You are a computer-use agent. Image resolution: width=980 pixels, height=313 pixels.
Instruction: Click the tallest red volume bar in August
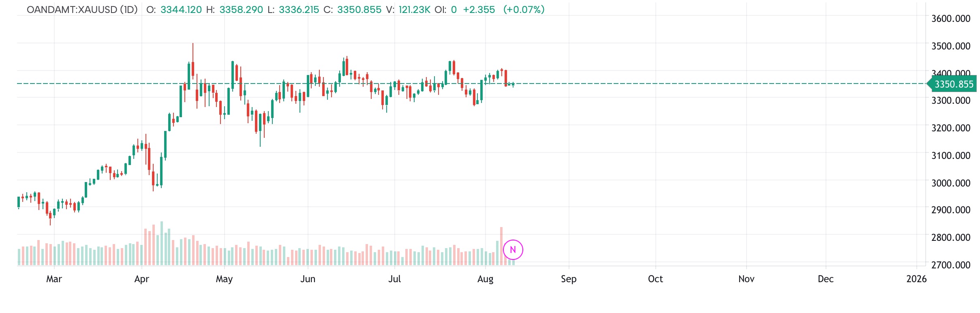pos(501,246)
